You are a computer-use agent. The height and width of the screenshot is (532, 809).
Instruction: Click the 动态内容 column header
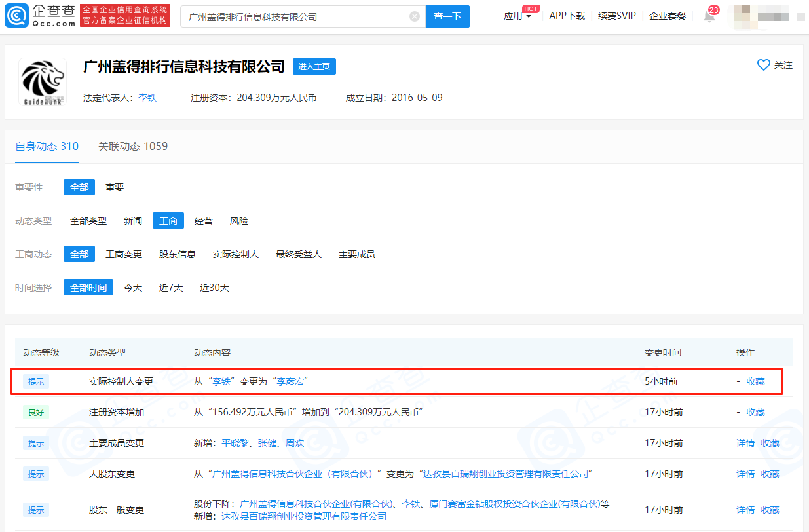tap(212, 352)
